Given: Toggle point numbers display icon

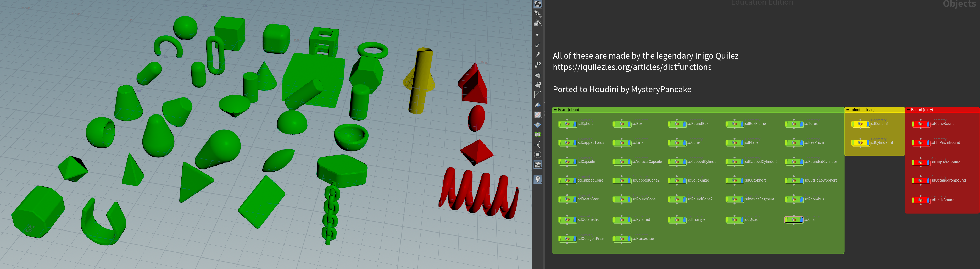Looking at the screenshot, I should (x=538, y=65).
